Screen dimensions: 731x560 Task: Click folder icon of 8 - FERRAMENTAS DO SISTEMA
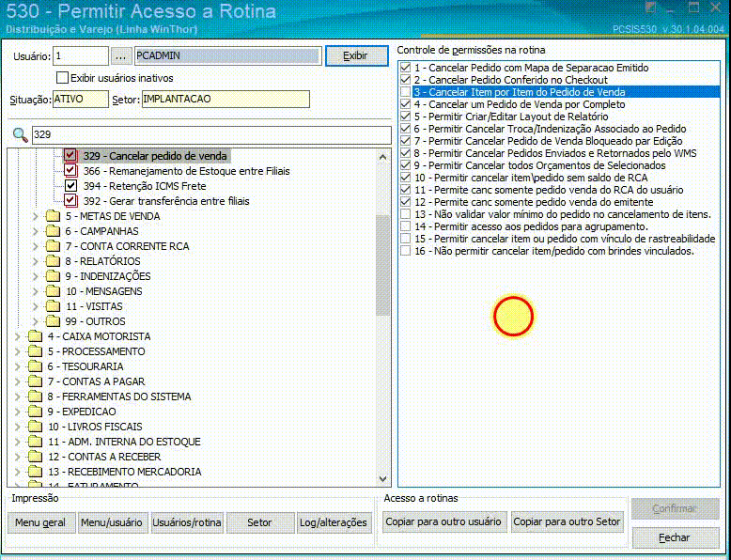(x=35, y=397)
